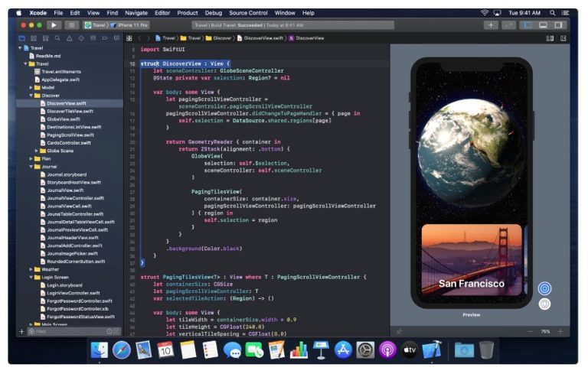Screen dimensions: 588x374
Task: Add new file with navigator plus button
Action: click(x=21, y=331)
